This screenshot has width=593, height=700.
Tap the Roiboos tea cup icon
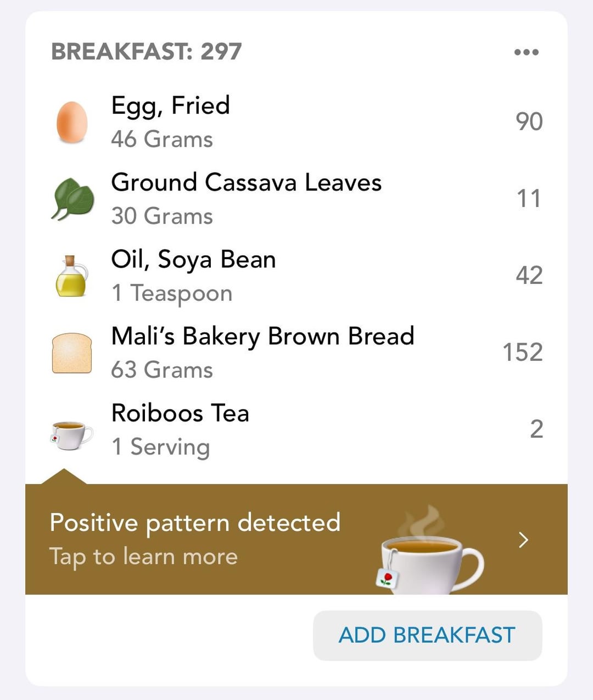(72, 435)
